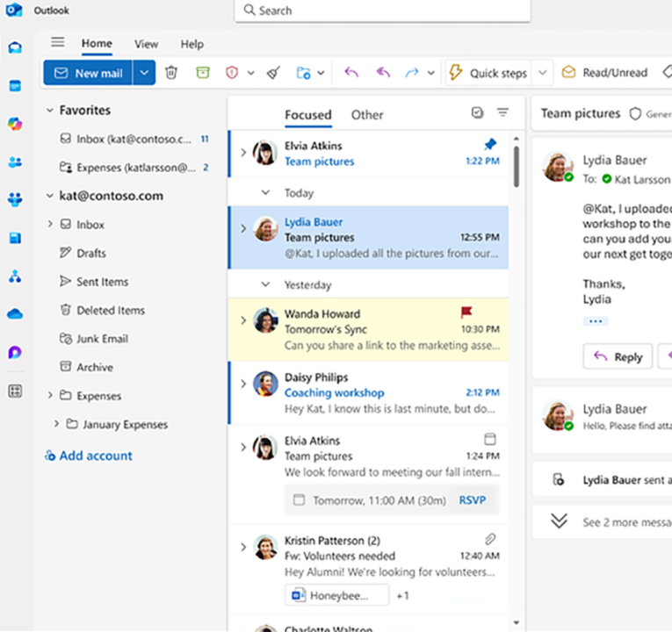Collapse the Favorites section
The height and width of the screenshot is (632, 672).
click(50, 111)
